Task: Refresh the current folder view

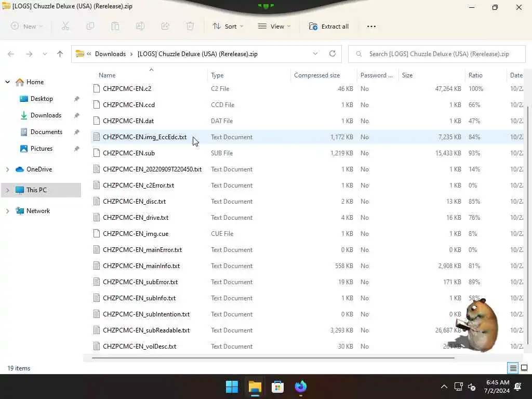Action: point(332,54)
